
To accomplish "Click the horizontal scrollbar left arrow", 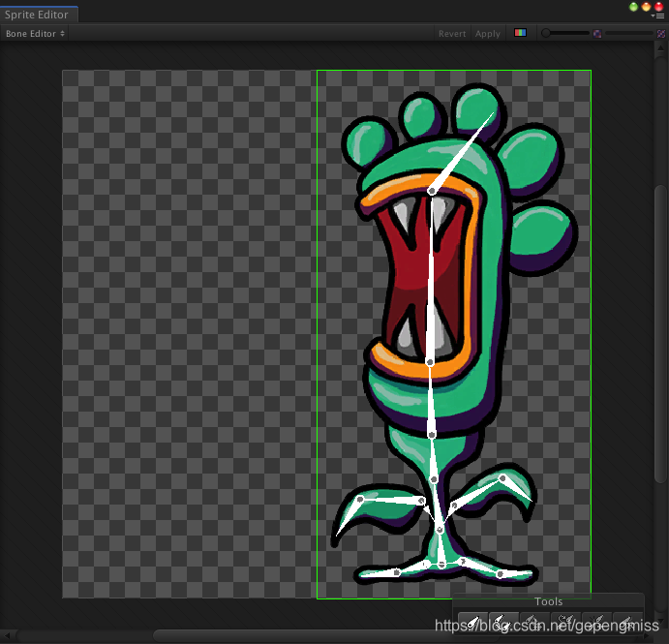I will [x=7, y=635].
